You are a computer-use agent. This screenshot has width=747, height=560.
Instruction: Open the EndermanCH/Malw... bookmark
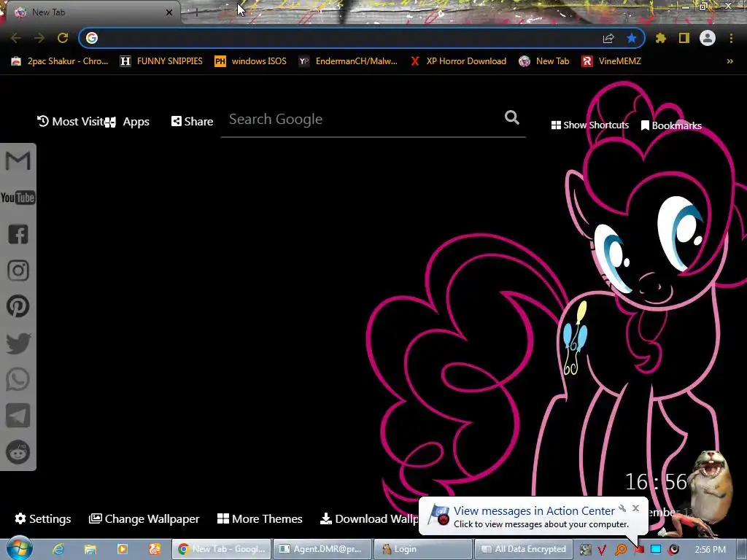(348, 61)
